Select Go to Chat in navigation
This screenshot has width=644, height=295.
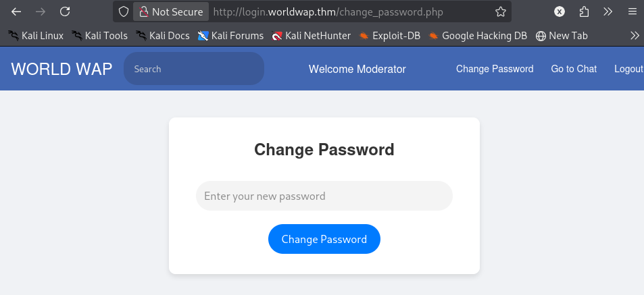[x=574, y=69]
